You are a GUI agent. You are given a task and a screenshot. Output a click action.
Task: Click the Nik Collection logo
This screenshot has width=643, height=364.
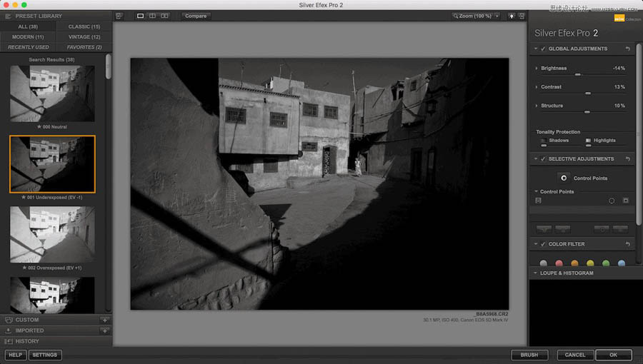pos(627,19)
